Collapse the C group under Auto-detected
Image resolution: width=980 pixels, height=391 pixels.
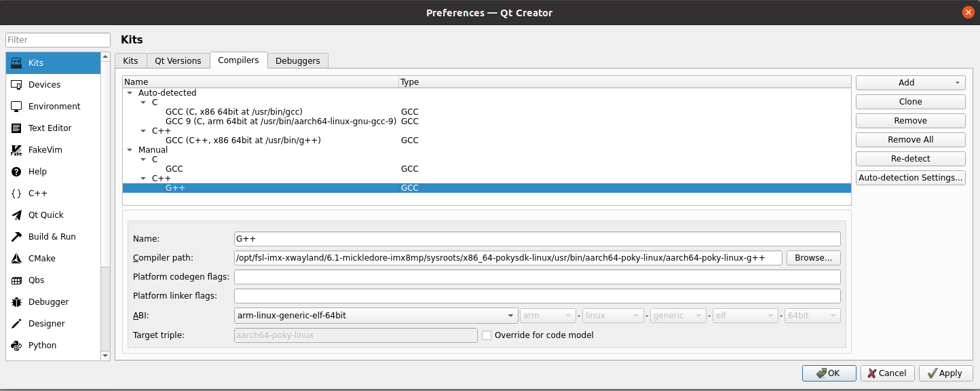[143, 102]
